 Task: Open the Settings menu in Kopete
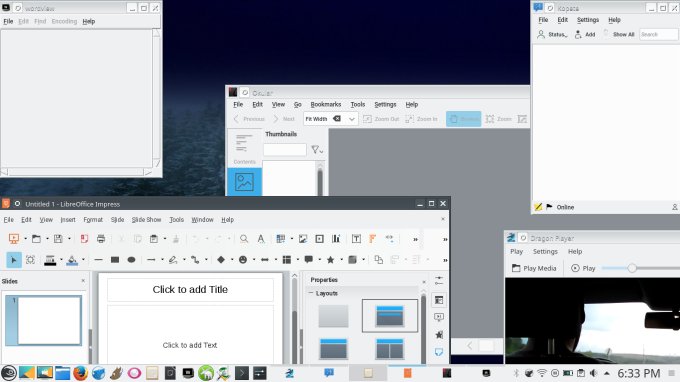[x=588, y=20]
